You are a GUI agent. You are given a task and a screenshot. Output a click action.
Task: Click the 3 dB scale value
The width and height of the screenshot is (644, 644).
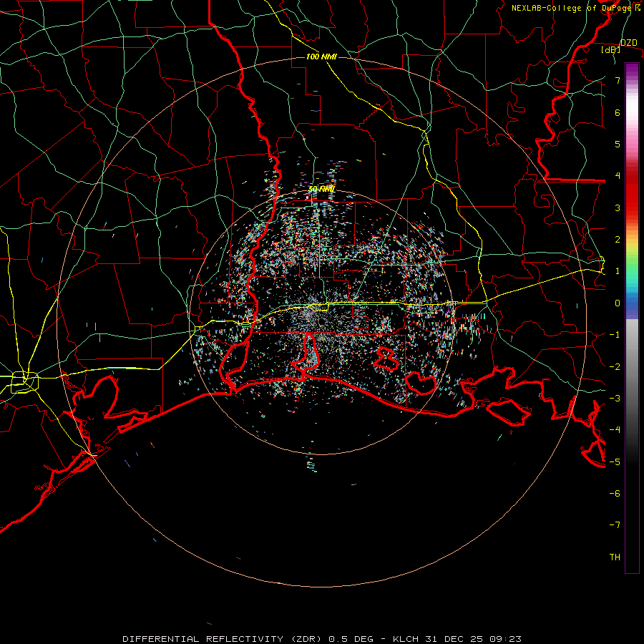618,208
